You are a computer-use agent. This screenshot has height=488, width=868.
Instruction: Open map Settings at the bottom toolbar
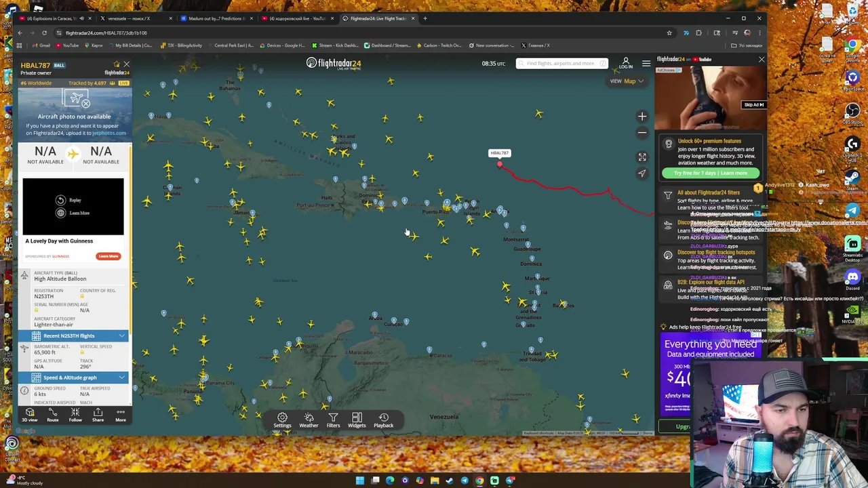coord(282,420)
